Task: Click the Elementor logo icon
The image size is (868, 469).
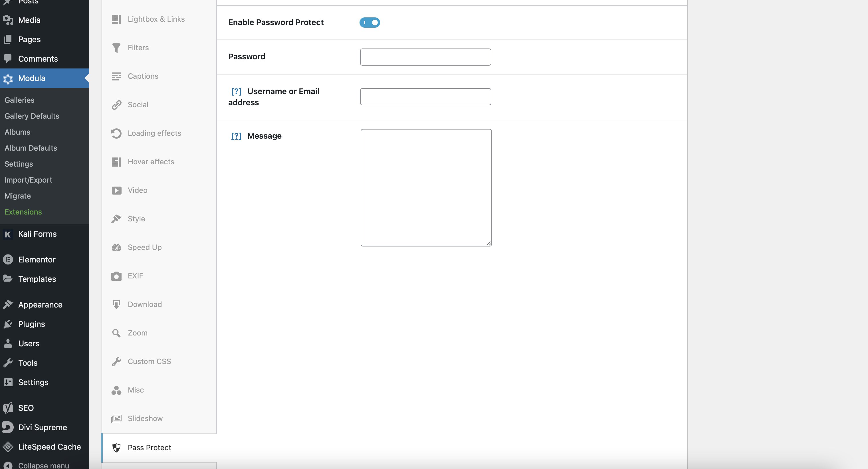Action: coord(8,260)
